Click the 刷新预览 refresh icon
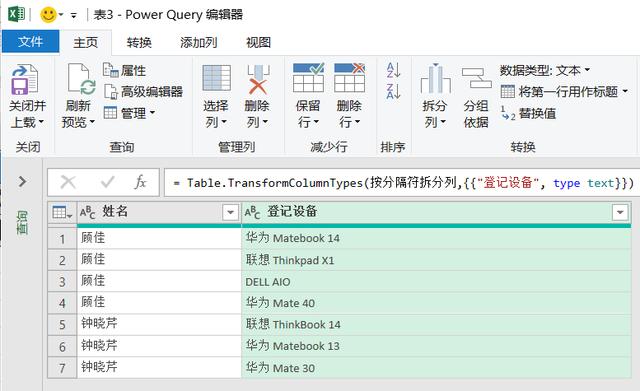This screenshot has width=640, height=391. [81, 79]
